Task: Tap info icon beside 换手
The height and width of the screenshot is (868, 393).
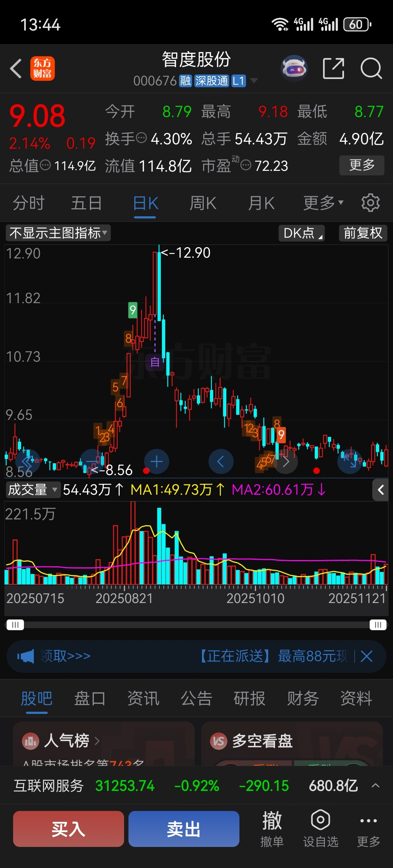Action: (141, 138)
